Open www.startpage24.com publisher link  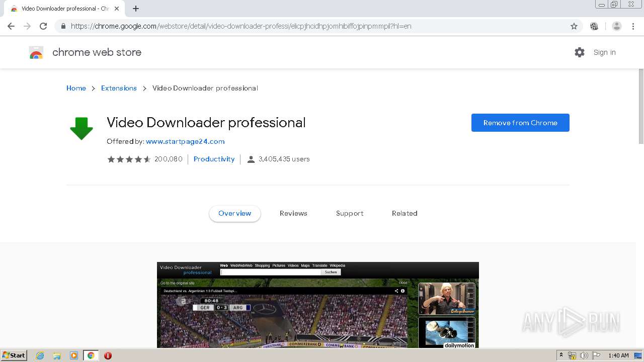point(185,142)
